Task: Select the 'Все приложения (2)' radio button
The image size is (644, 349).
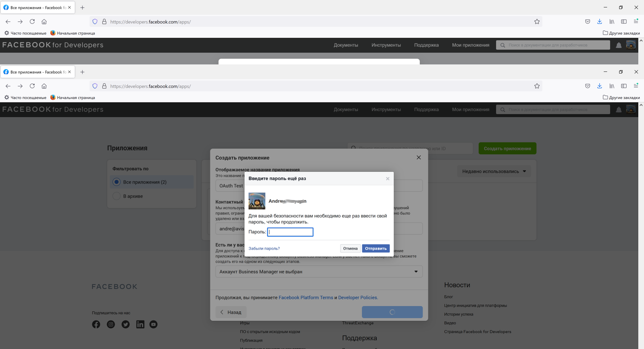Action: [x=117, y=182]
